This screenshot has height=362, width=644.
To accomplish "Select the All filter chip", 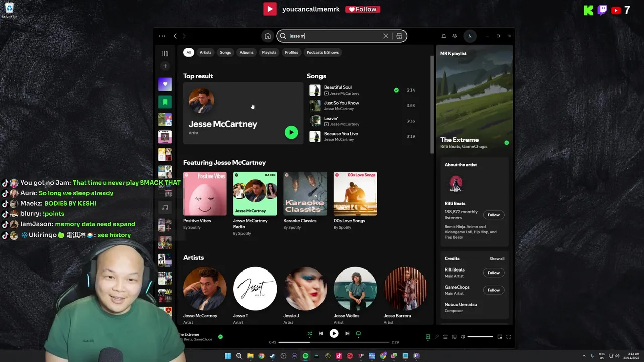I will pos(189,52).
